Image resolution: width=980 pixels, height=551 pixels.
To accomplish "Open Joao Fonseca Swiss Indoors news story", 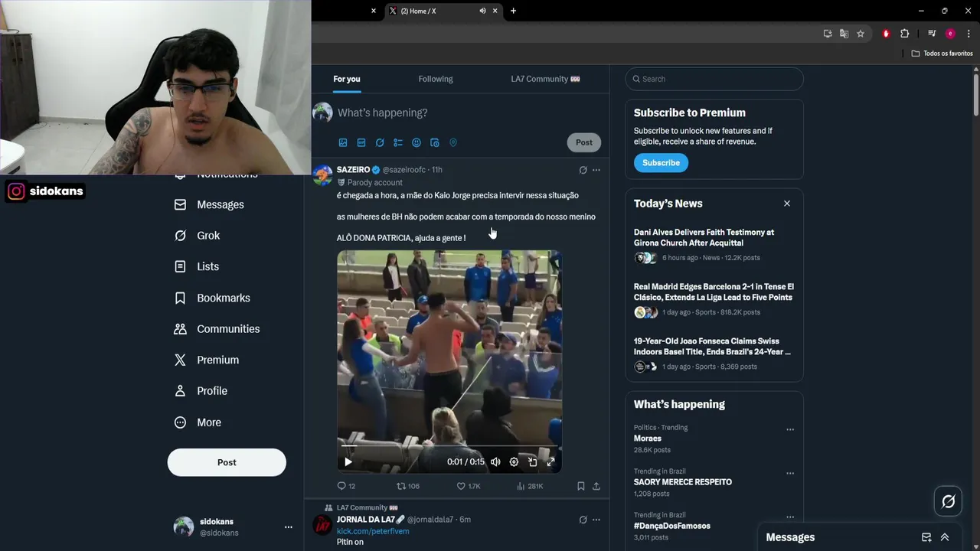I will coord(714,354).
